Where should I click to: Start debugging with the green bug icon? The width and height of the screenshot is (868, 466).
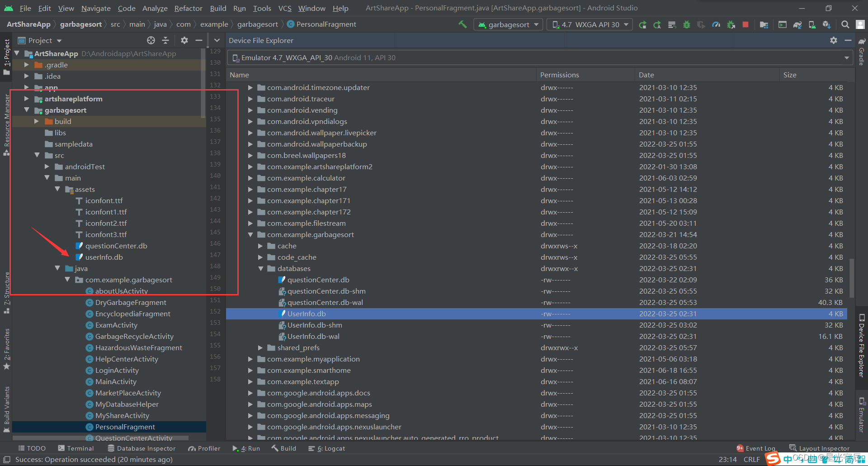pos(687,24)
